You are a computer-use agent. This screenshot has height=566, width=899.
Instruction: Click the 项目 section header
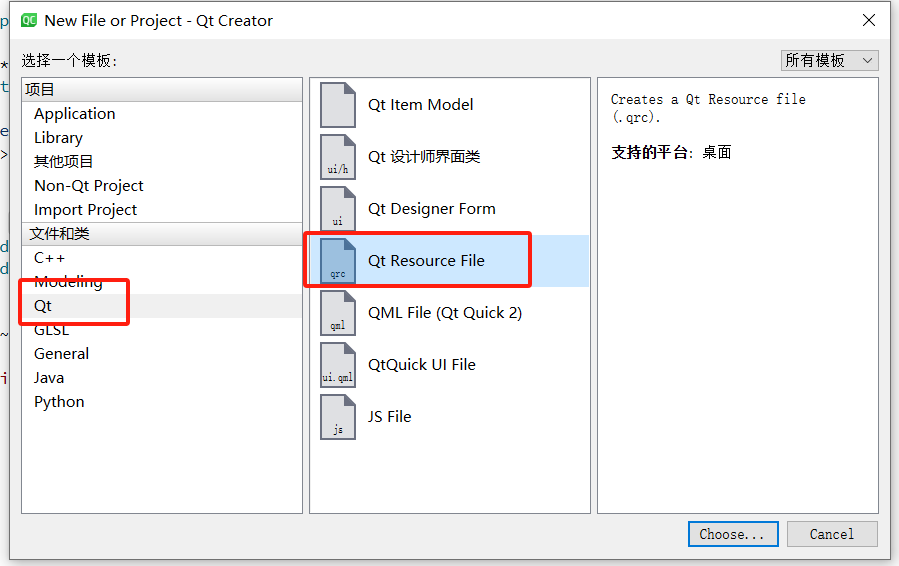point(162,89)
